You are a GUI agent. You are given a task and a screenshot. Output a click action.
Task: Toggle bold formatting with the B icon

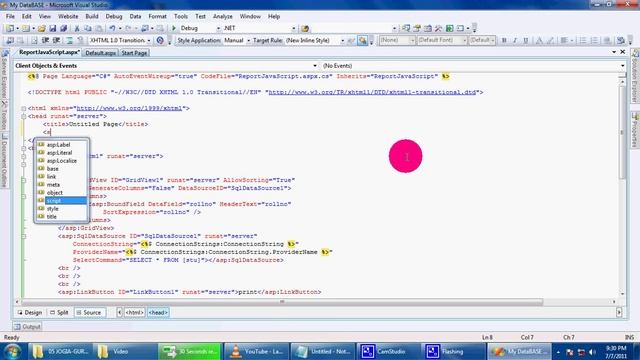point(504,40)
